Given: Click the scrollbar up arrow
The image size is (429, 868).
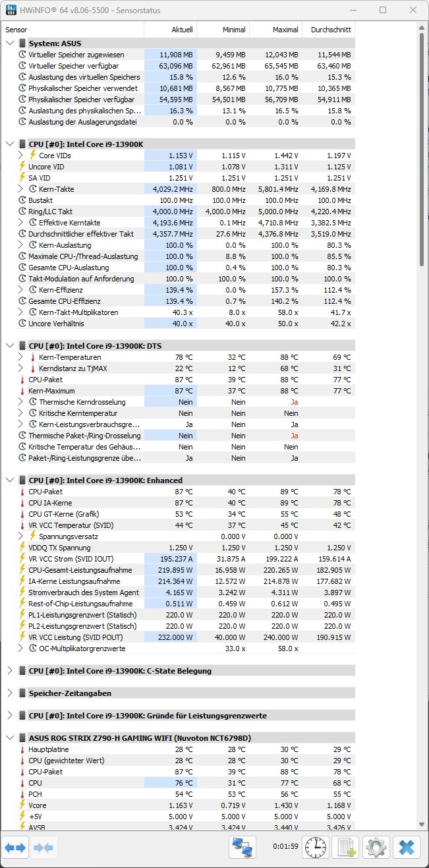Looking at the screenshot, I should tap(422, 28).
